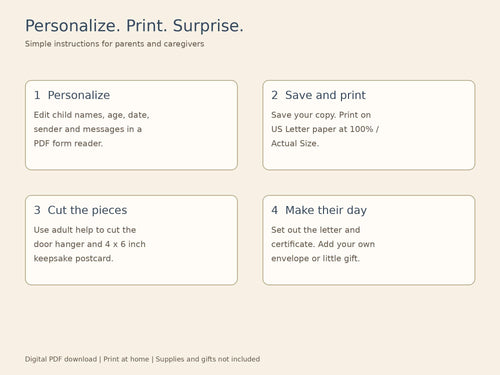
Task: Click the Actual Size text
Action: (x=295, y=143)
